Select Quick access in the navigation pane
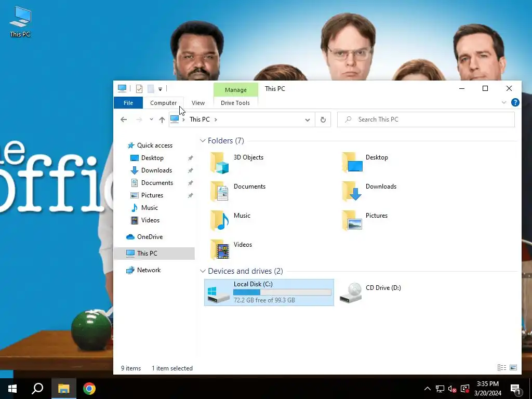Image resolution: width=532 pixels, height=399 pixels. (155, 145)
